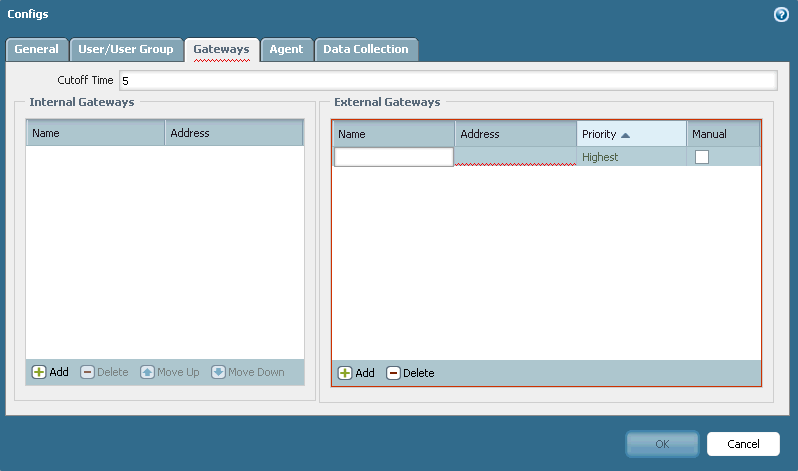The width and height of the screenshot is (798, 471).
Task: Click the help question mark icon
Action: [x=782, y=15]
